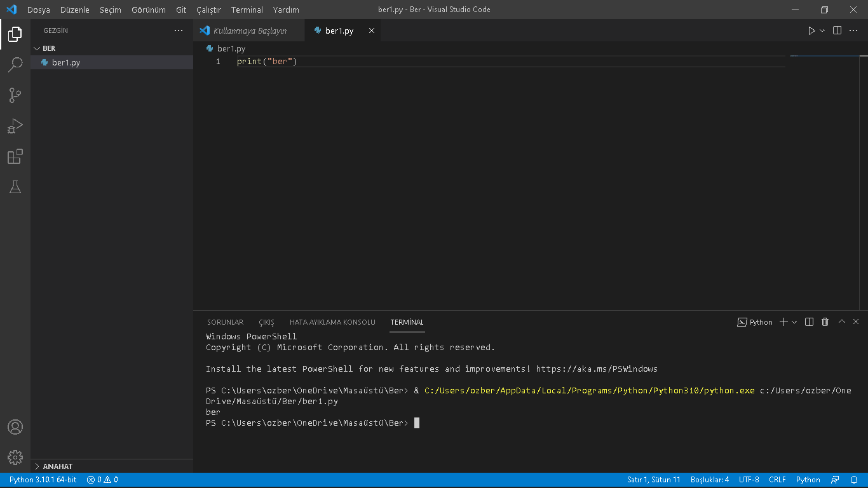This screenshot has height=488, width=868.
Task: Open the new terminal launch profile dropdown
Action: (794, 322)
